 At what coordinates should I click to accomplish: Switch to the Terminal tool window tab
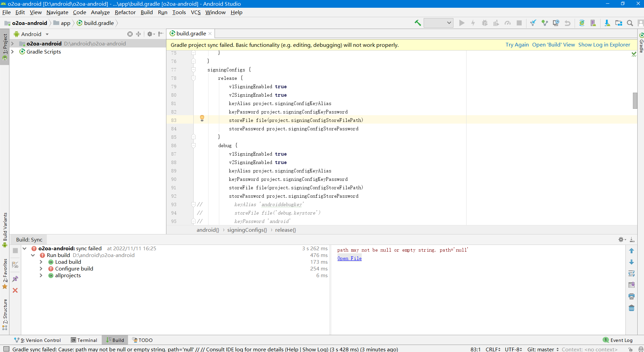click(84, 340)
